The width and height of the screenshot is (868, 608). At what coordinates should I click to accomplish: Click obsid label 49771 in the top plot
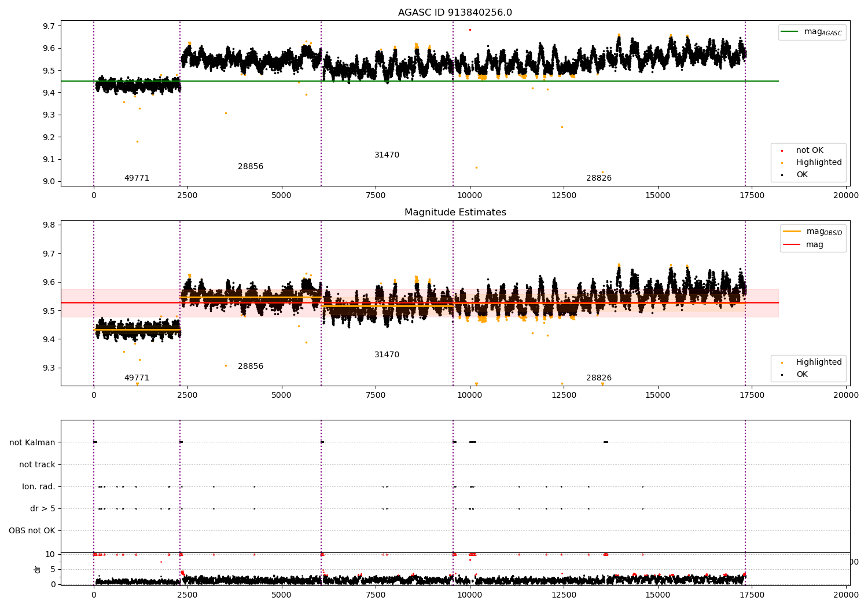pyautogui.click(x=137, y=178)
